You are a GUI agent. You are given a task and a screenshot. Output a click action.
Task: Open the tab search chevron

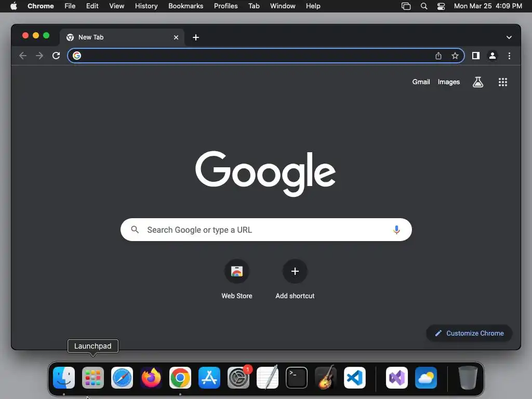(509, 37)
